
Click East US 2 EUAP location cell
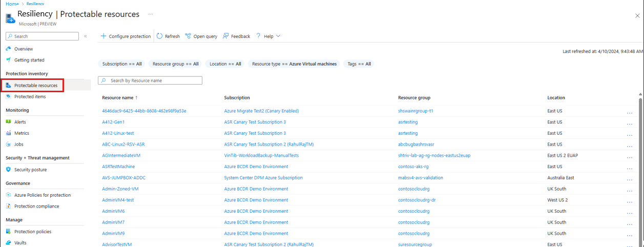[x=564, y=155]
